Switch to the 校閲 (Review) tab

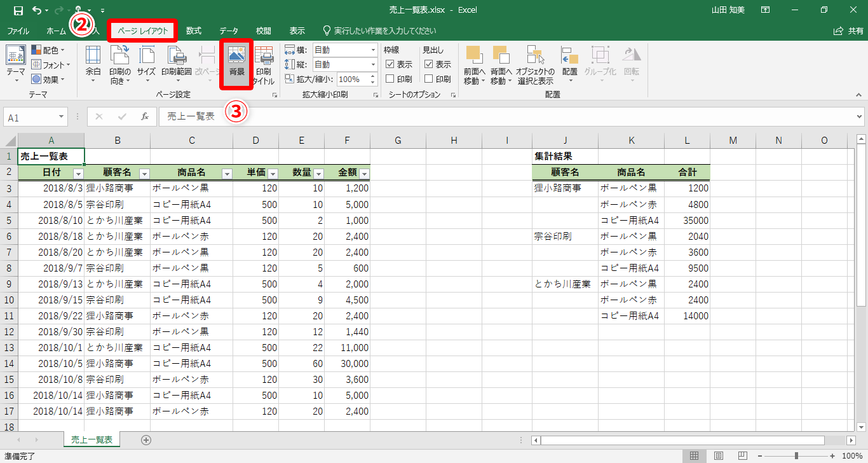(264, 31)
